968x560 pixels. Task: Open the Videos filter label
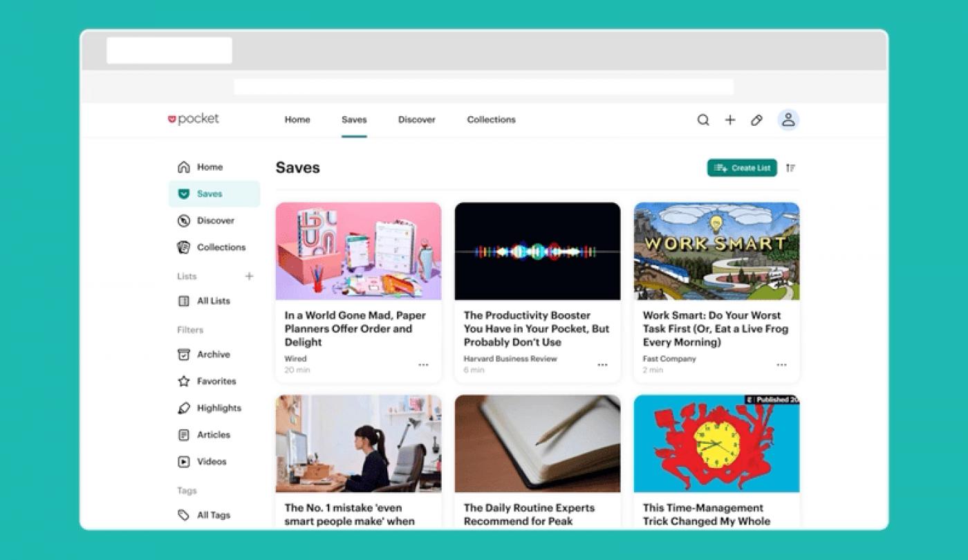(x=212, y=462)
